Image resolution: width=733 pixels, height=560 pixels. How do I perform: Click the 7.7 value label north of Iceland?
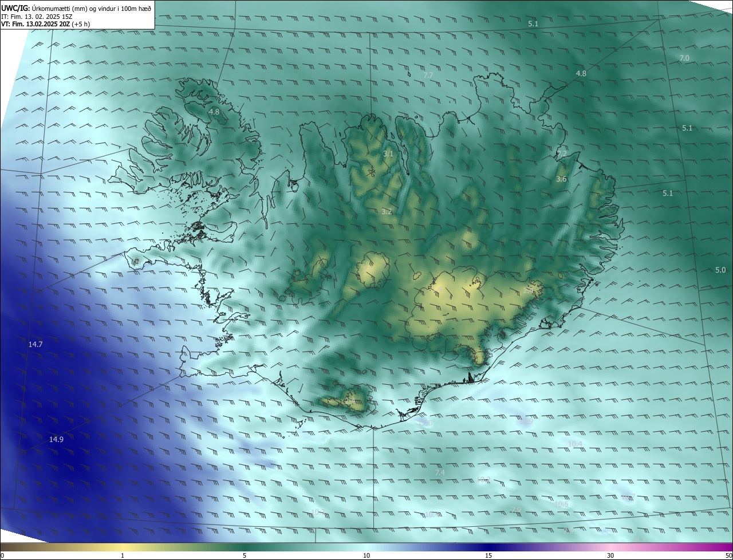point(428,75)
